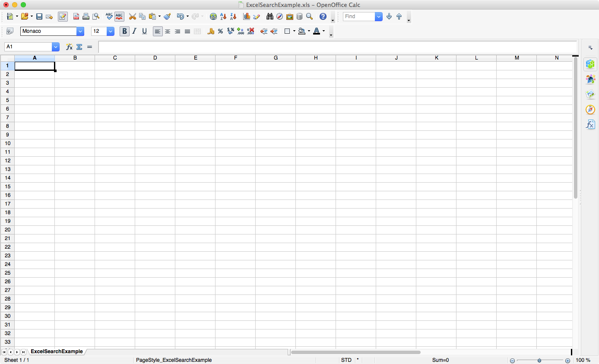Expand the Monaco font name dropdown

[x=80, y=31]
